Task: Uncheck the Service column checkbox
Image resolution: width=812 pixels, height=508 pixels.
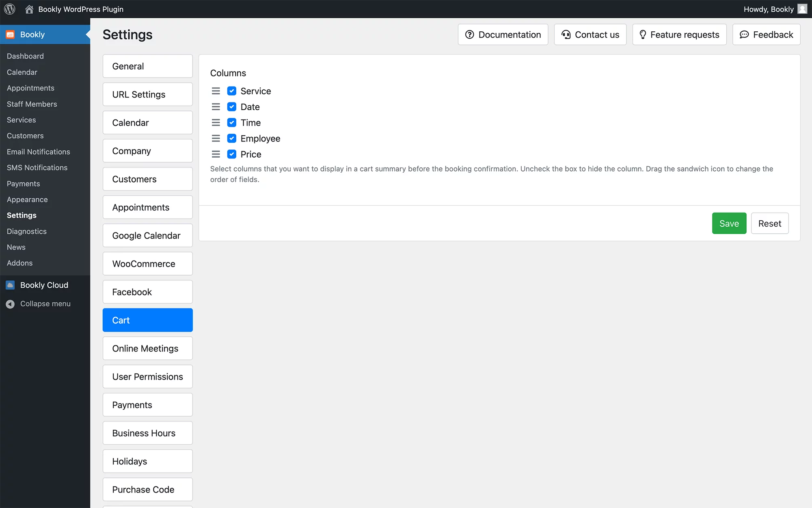Action: click(x=232, y=91)
